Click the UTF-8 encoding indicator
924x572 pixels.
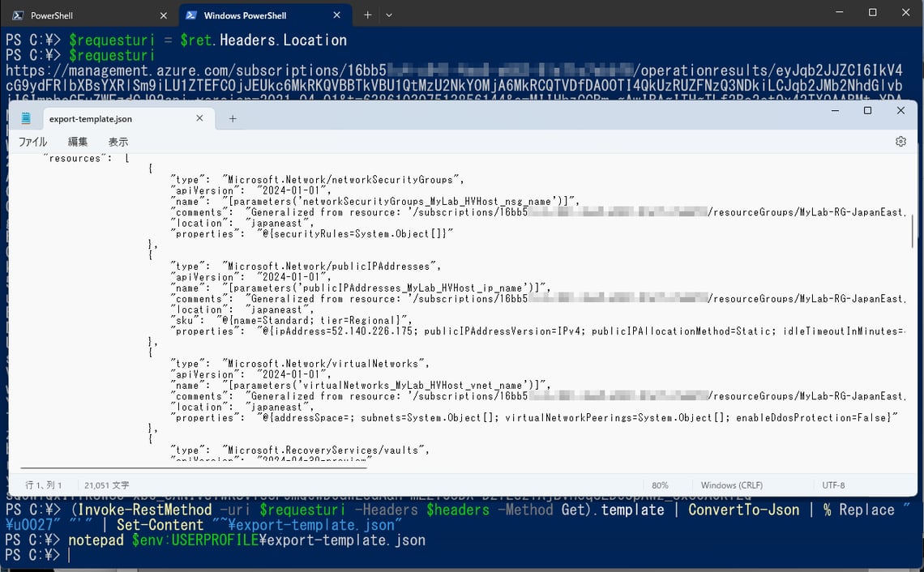(x=833, y=485)
